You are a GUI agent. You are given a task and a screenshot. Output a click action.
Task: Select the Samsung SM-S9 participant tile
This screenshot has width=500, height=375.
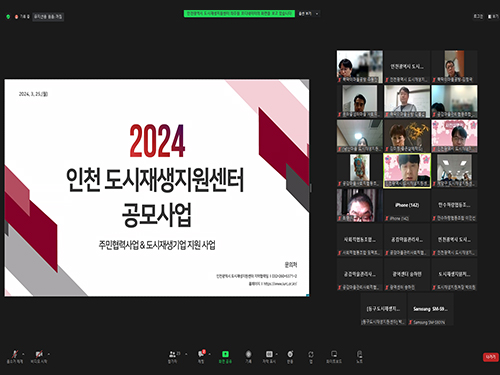(430, 309)
